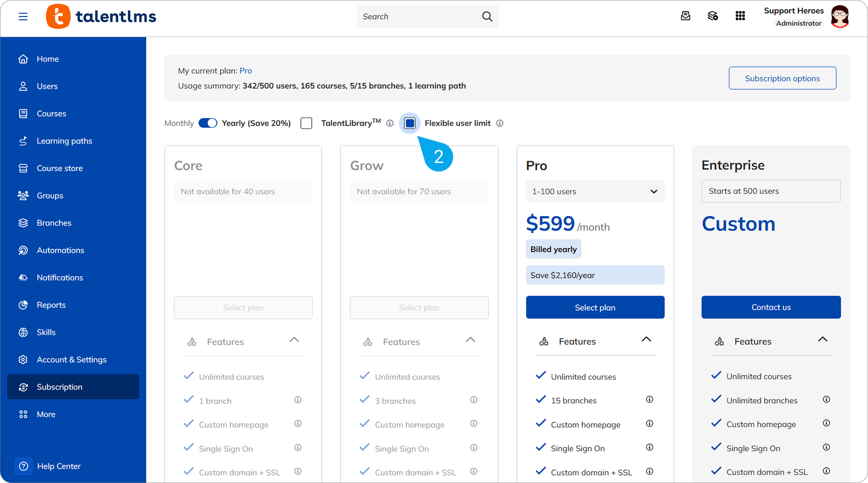The height and width of the screenshot is (483, 868).
Task: Open Skills in the sidebar
Action: [x=73, y=332]
